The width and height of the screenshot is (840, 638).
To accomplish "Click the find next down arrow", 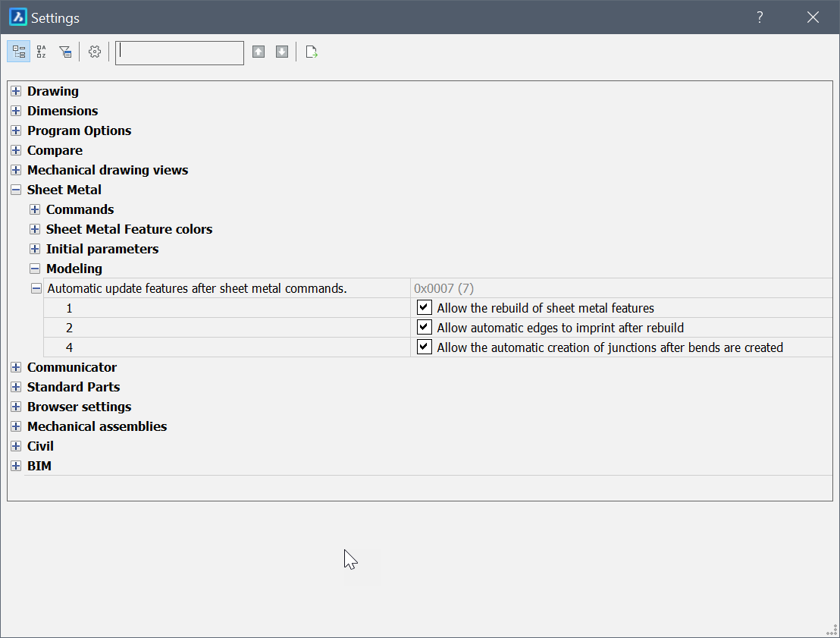I will (282, 52).
